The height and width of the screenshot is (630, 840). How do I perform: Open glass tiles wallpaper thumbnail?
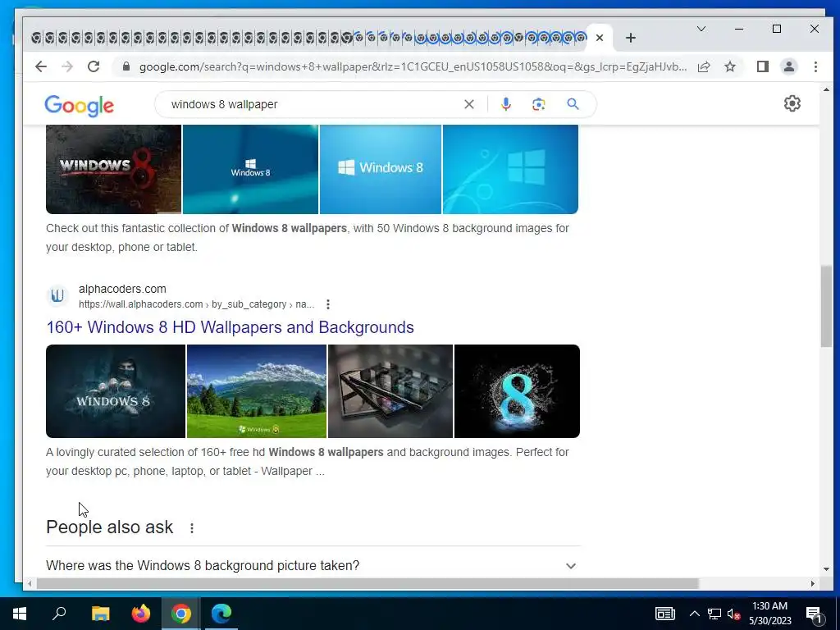click(390, 391)
